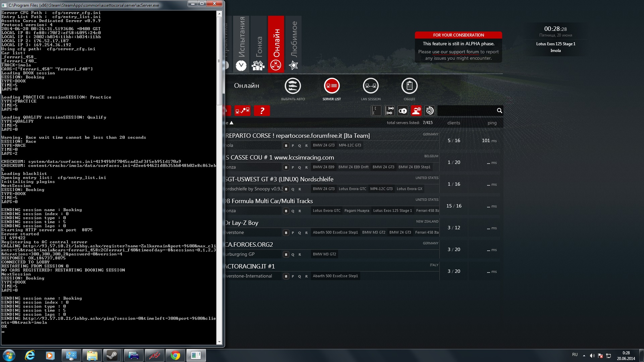Switch to the Гонка vertical tab

259,44
